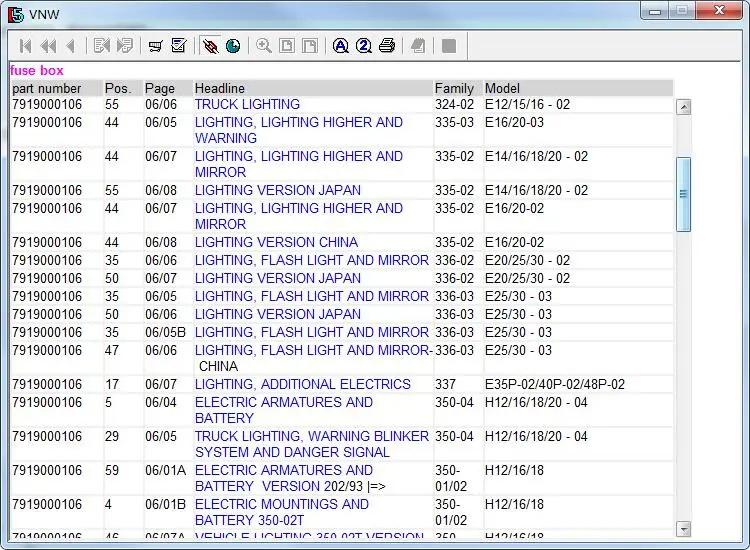This screenshot has height=550, width=750.
Task: Click the Page column header
Action: (168, 88)
